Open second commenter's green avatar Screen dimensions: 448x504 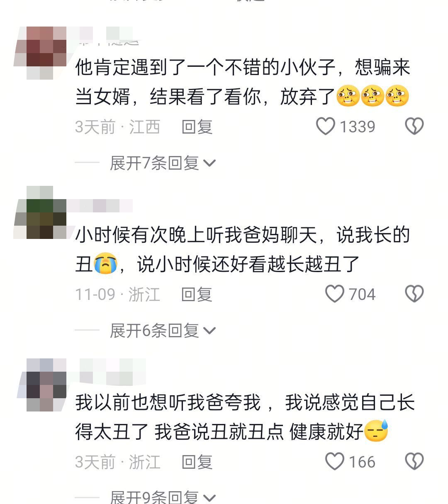[40, 212]
